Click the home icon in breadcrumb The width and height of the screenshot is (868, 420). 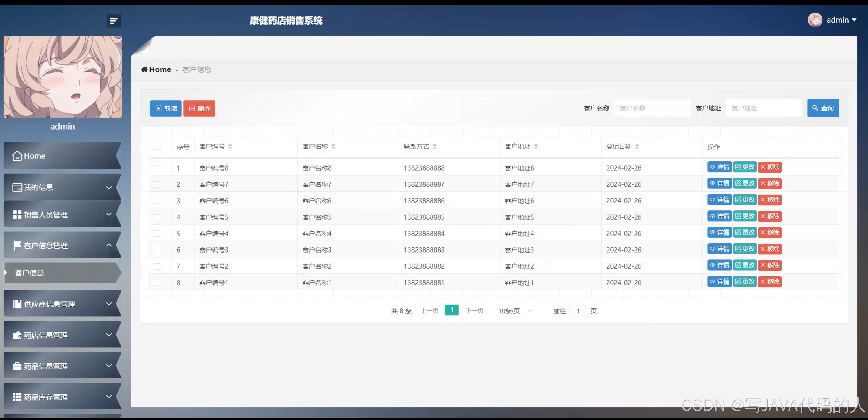(x=144, y=69)
